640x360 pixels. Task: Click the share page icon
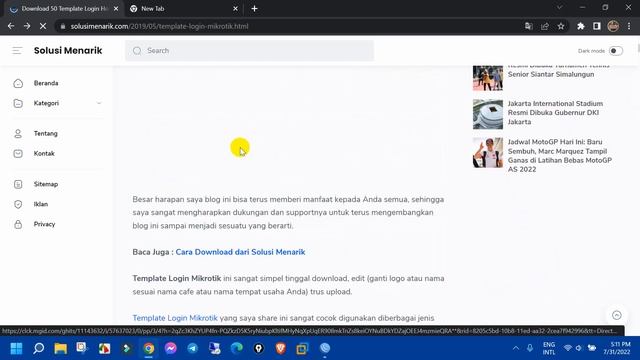click(x=544, y=26)
